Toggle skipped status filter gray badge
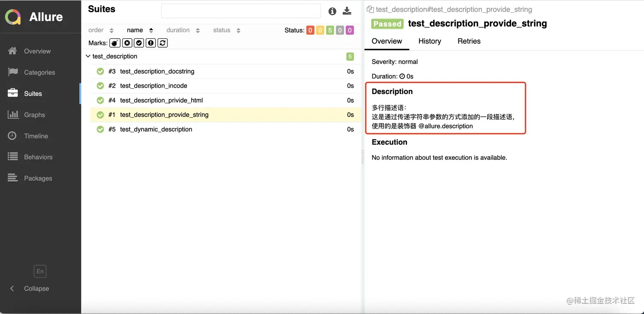Image resolution: width=644 pixels, height=314 pixels. (x=340, y=30)
